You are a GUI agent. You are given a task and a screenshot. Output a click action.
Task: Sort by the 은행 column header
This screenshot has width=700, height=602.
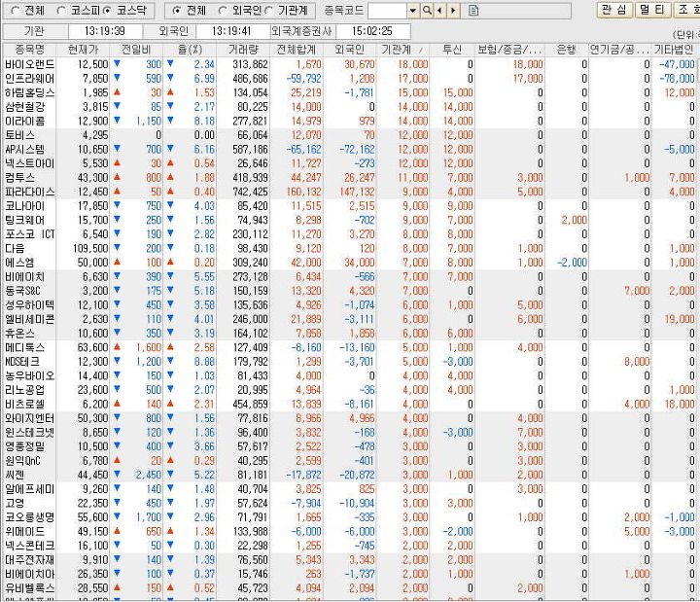566,50
